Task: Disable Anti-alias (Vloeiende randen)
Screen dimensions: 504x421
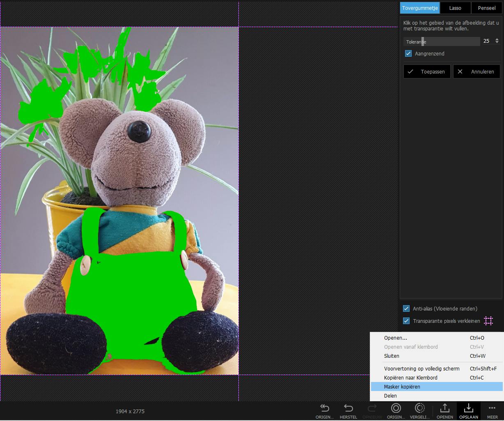Action: click(407, 309)
